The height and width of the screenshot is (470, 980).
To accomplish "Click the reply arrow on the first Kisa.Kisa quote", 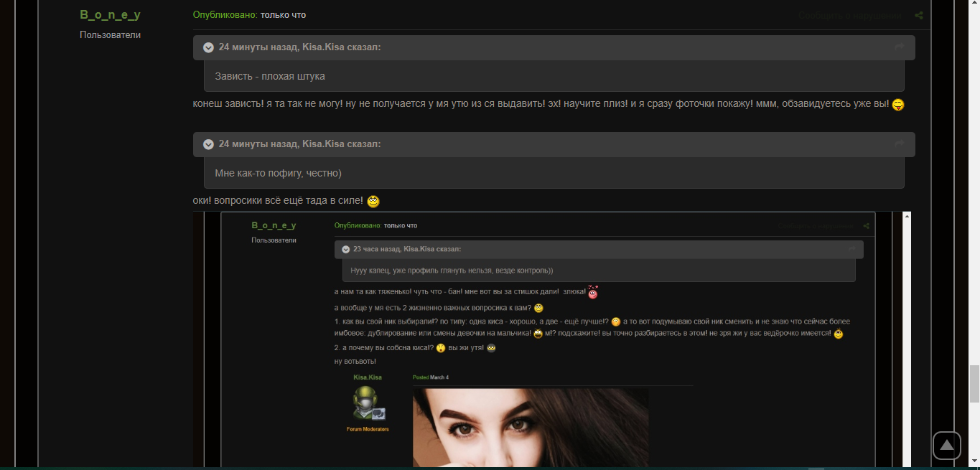I will tap(898, 47).
